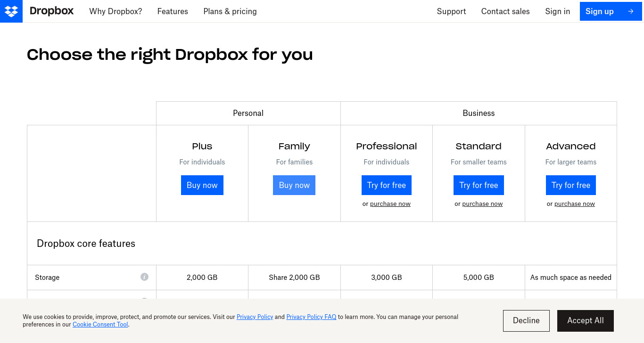Click purchase now under Professional
Image resolution: width=644 pixels, height=343 pixels.
(390, 204)
